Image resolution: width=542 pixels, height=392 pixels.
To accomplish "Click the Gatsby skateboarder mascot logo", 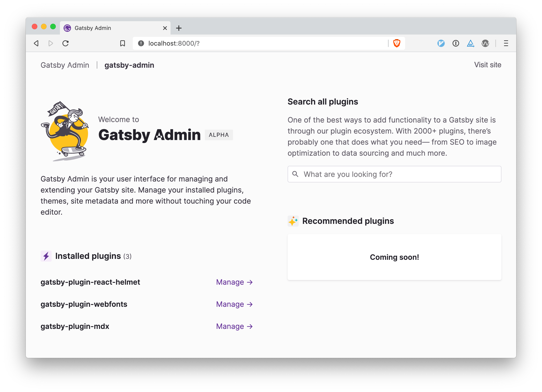I will click(x=65, y=131).
